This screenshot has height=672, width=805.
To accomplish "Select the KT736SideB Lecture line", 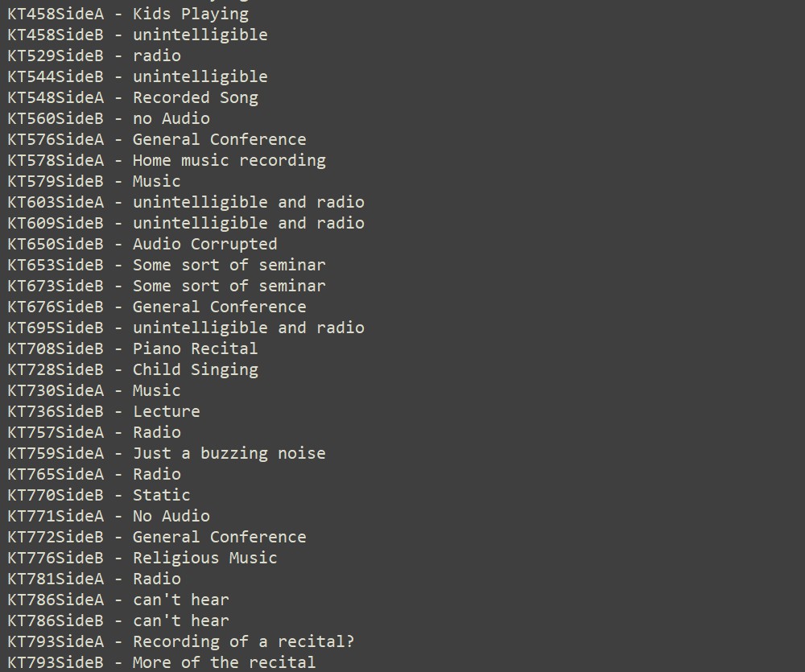I will (104, 411).
